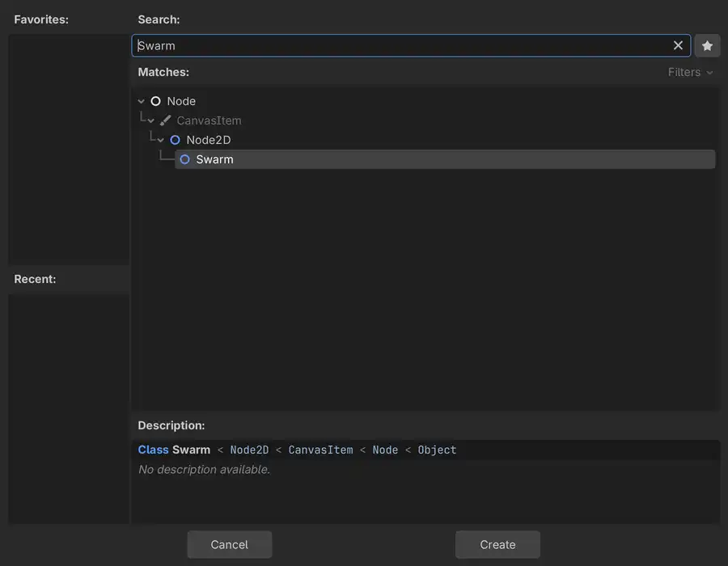Viewport: 728px width, 566px height.
Task: Click the Create button
Action: pyautogui.click(x=497, y=545)
